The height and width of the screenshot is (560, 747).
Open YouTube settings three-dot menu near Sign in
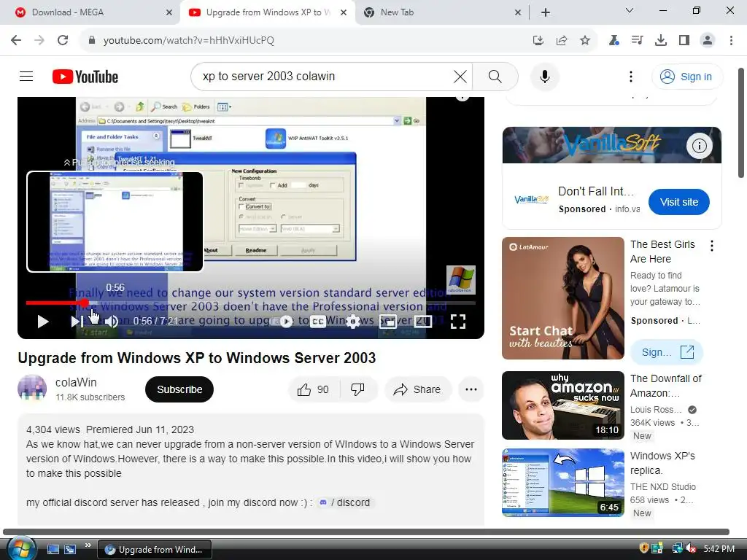click(x=631, y=76)
